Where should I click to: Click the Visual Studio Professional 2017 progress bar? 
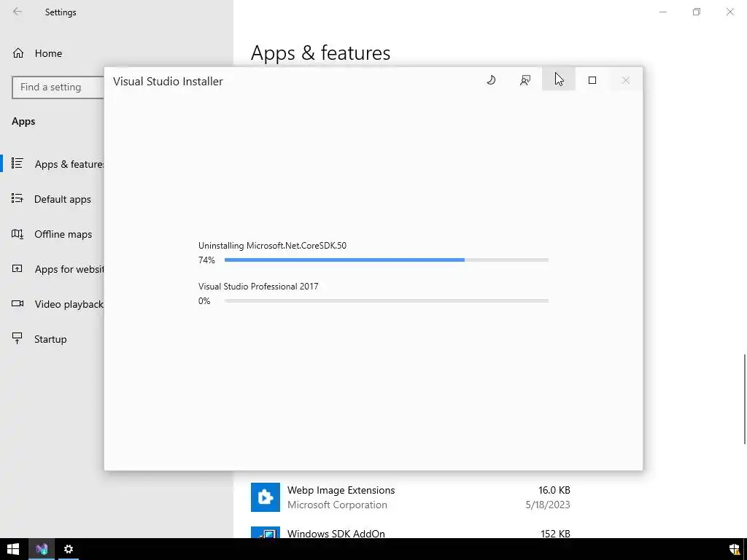[x=387, y=301]
